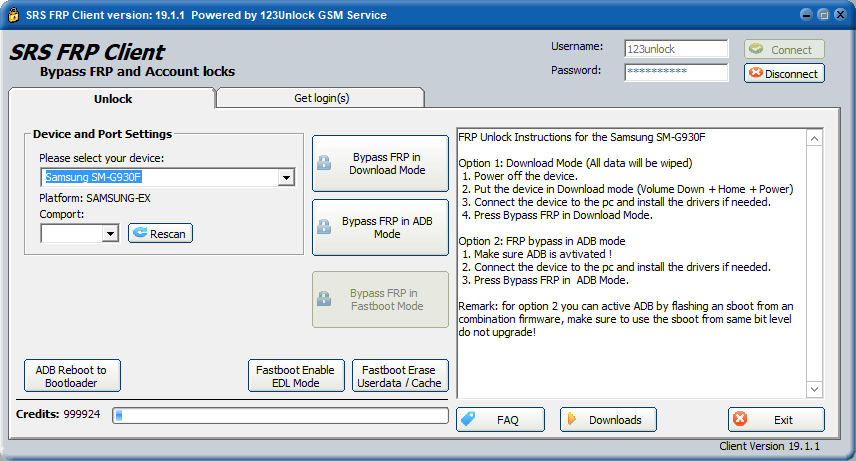
Task: Expand the Comport dropdown list
Action: tap(110, 233)
